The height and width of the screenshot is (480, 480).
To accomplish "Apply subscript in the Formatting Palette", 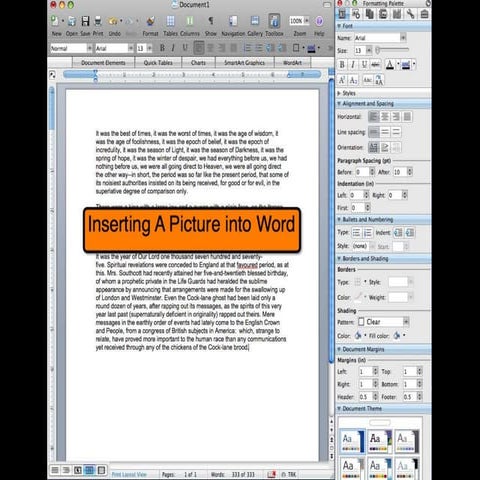I will coord(353,80).
